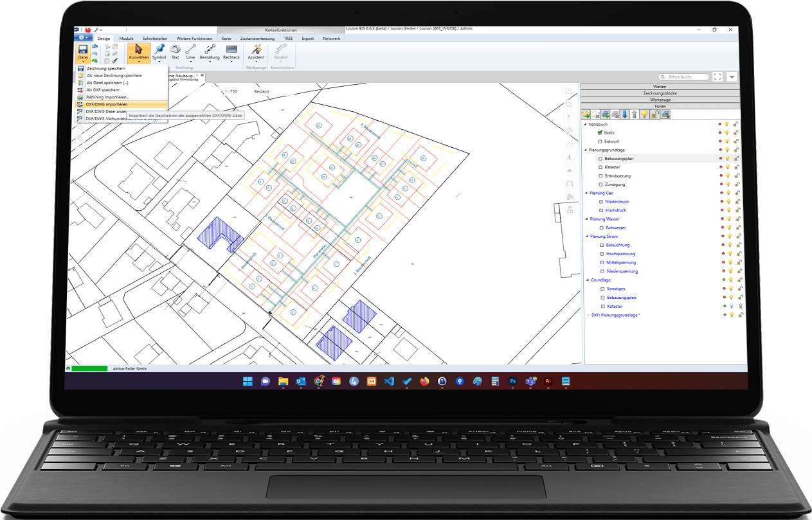Choose 'Als DXF speichern' menu entry
Image resolution: width=812 pixels, height=520 pixels.
tap(103, 90)
